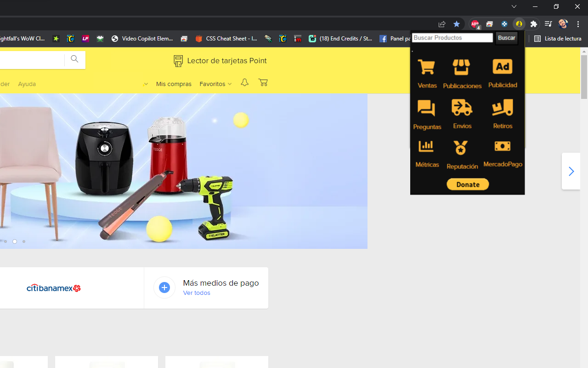588x368 pixels.
Task: Open the Chrome extensions puzzle icon
Action: click(533, 24)
